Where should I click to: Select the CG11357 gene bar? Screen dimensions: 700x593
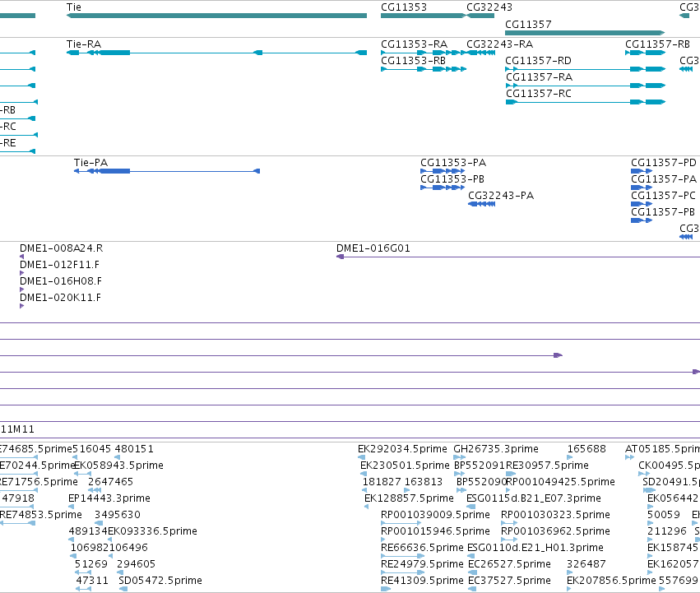click(585, 33)
